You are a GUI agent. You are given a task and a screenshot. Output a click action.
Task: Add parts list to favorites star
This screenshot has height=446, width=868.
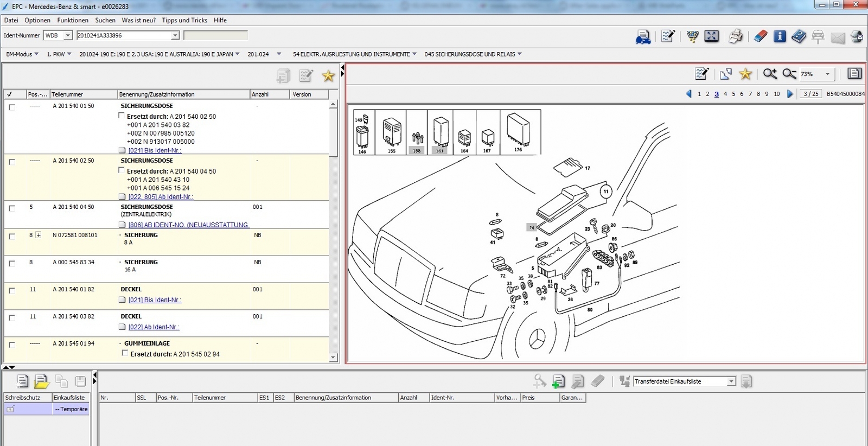pos(328,76)
